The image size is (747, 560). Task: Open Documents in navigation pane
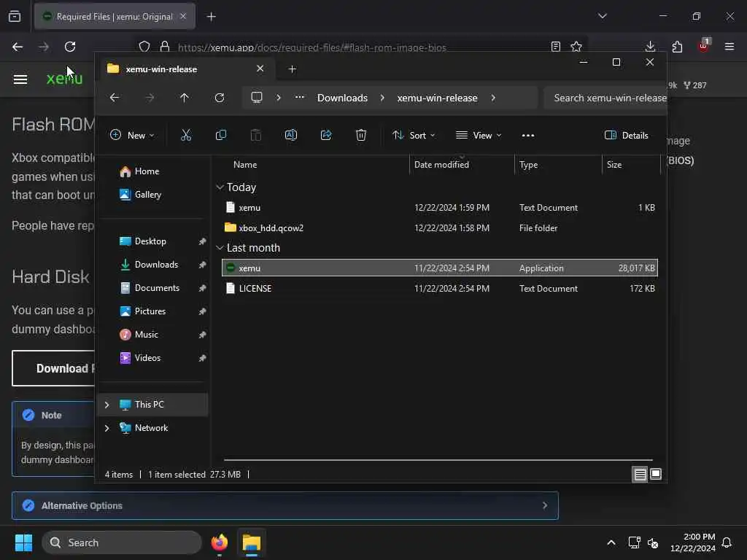tap(152, 288)
